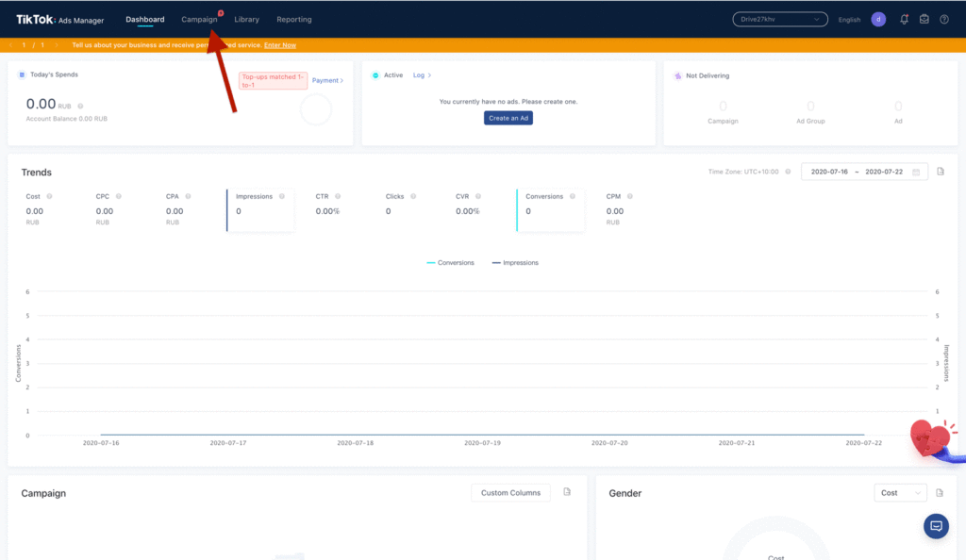966x560 pixels.
Task: Click the Enter Now link in banner
Action: (x=280, y=45)
